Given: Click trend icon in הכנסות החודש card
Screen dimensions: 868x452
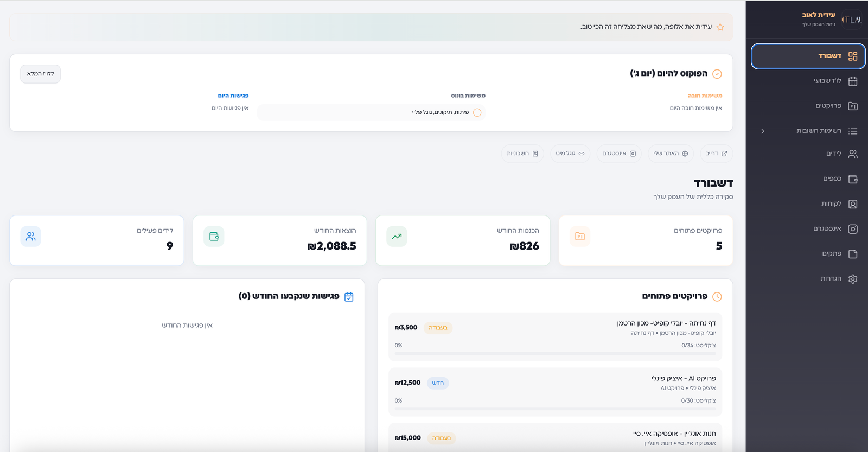Looking at the screenshot, I should 397,237.
